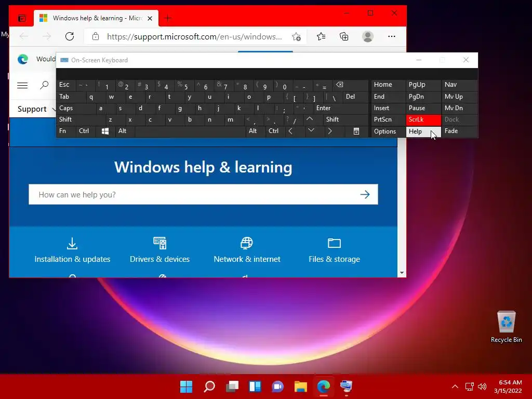The image size is (532, 399).
Task: Open Files & storage category
Action: click(334, 251)
